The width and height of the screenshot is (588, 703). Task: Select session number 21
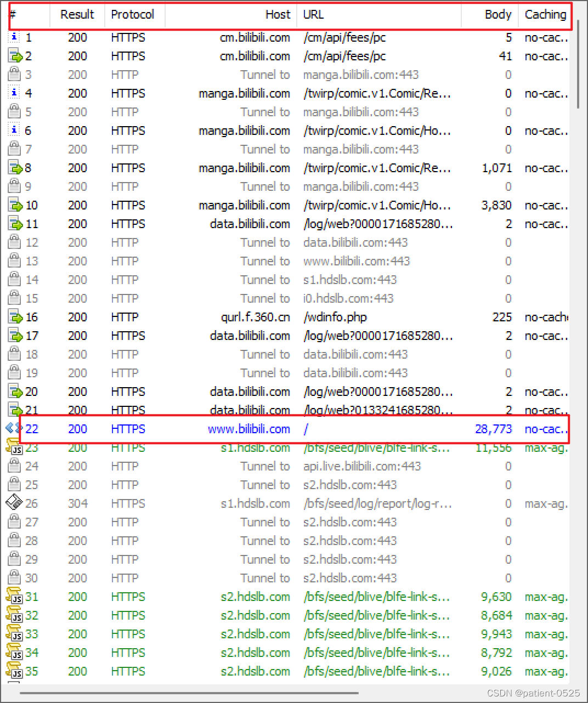pyautogui.click(x=32, y=410)
